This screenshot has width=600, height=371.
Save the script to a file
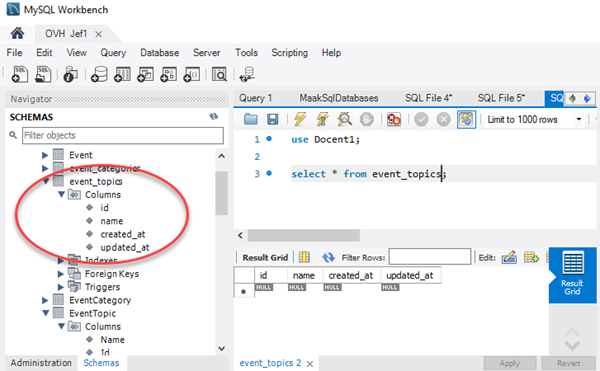272,119
